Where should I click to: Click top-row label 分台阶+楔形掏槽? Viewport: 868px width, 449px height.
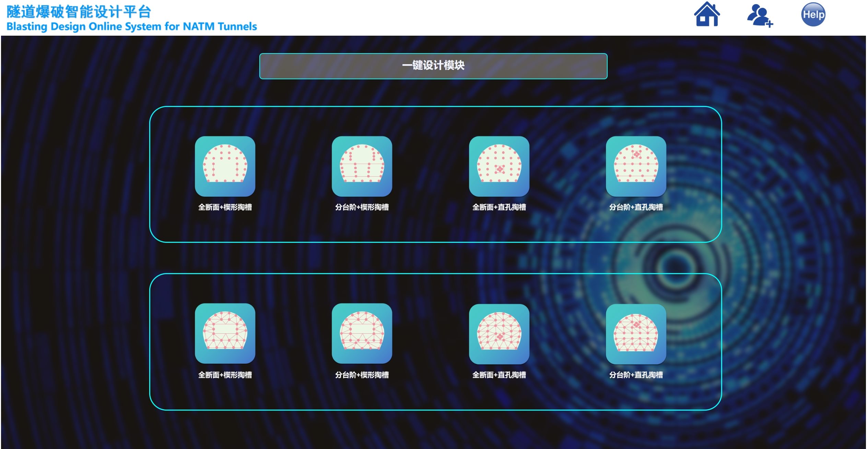(362, 207)
